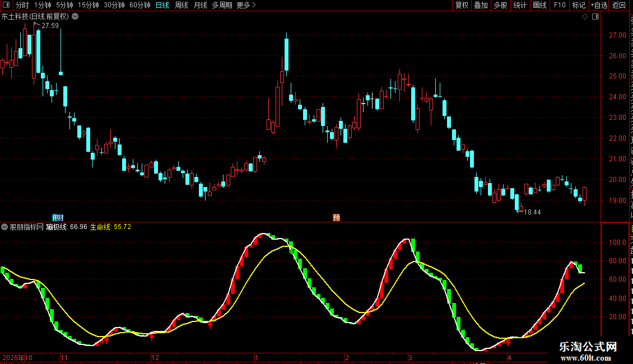Click the 预 forecast marker on the chart
633x364 pixels.
(336, 217)
